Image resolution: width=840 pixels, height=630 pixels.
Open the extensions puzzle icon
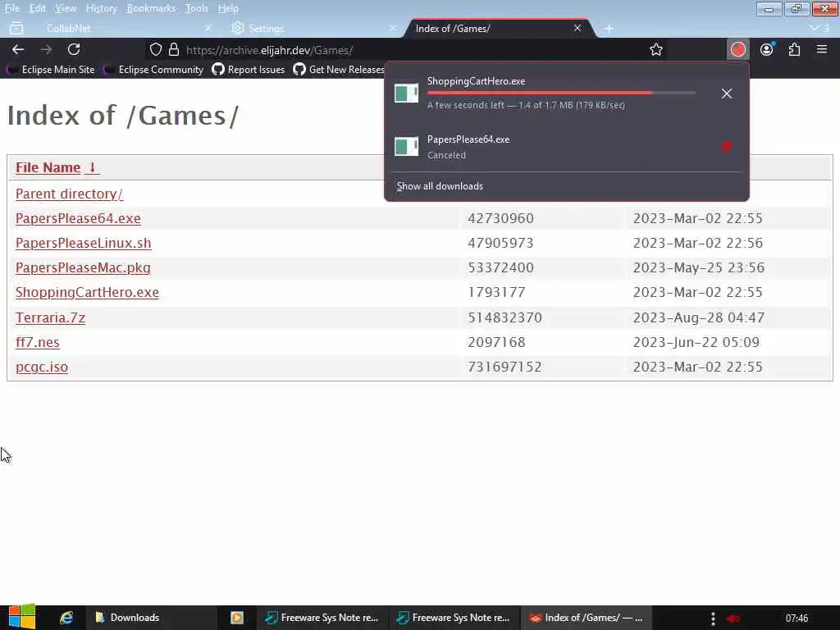(794, 49)
